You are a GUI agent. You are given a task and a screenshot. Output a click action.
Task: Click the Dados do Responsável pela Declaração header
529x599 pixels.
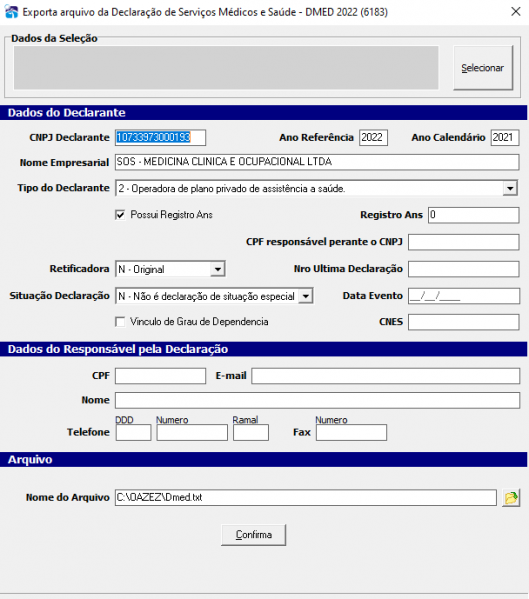(x=264, y=349)
